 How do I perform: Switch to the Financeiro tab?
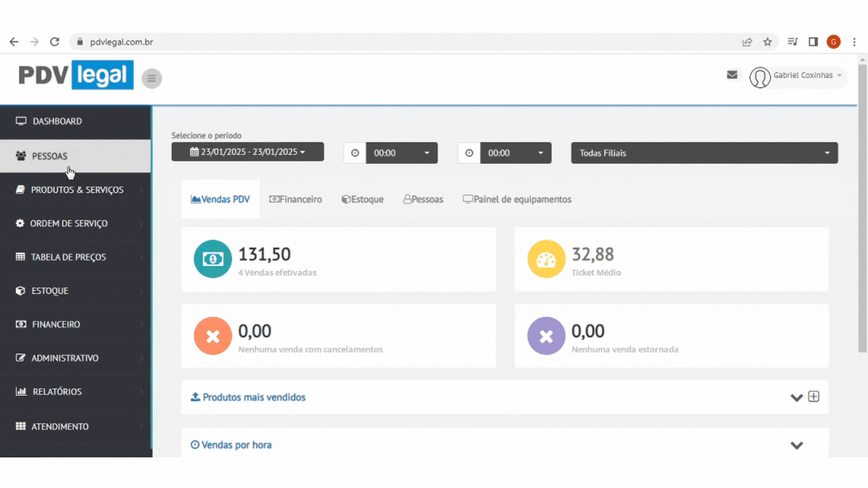coord(296,199)
